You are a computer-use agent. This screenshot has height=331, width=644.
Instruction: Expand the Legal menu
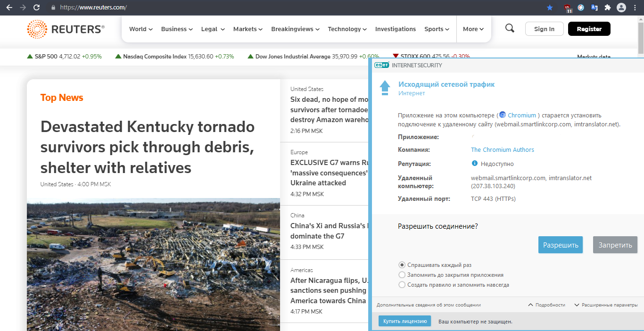coord(213,29)
